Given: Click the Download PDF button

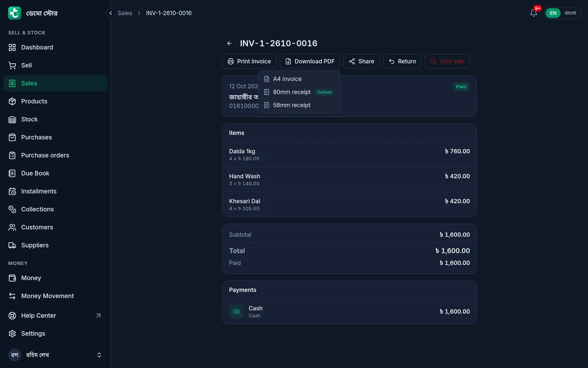Looking at the screenshot, I should coord(310,61).
